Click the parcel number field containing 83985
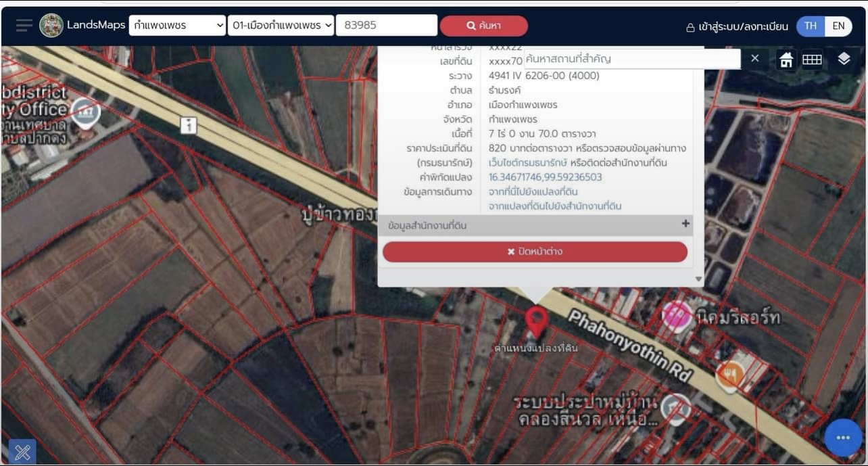Screen dimensions: 868x466 coord(386,26)
